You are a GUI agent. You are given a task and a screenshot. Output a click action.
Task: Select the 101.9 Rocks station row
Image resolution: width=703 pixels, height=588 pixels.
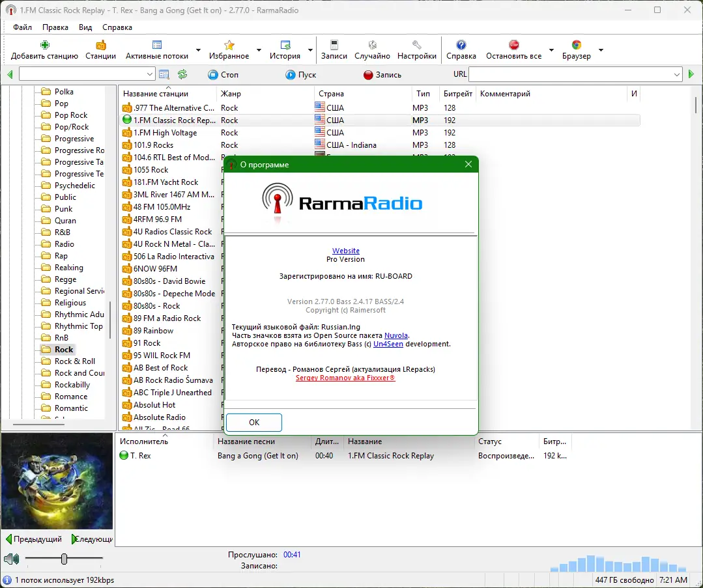click(380, 145)
